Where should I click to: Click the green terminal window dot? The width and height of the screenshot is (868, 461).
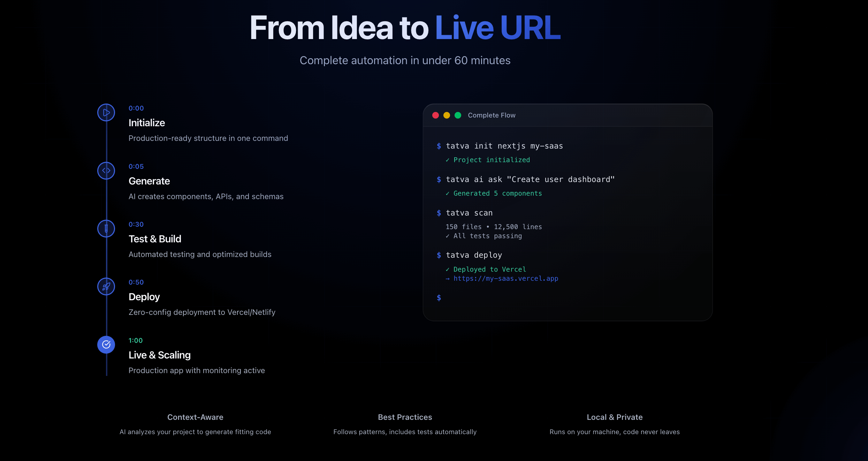tap(458, 115)
